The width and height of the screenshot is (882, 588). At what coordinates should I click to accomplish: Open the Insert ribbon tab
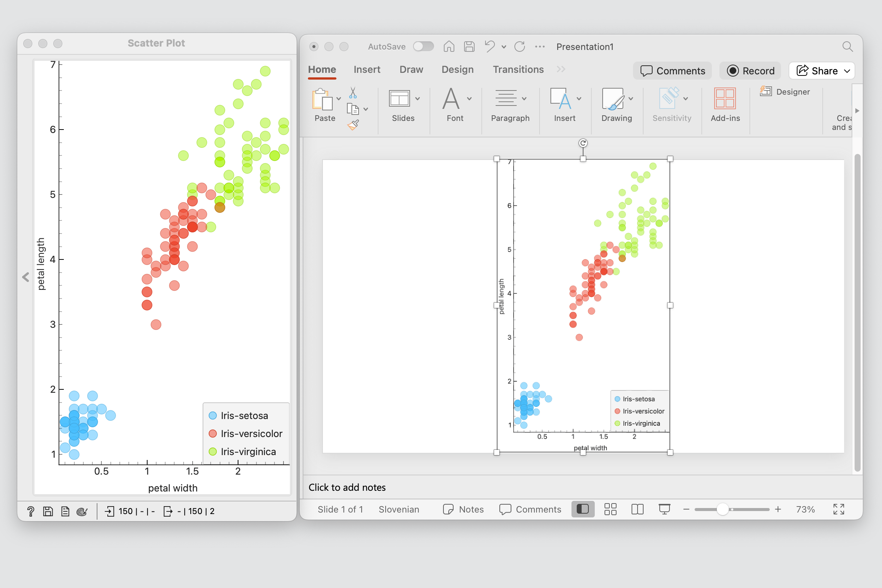366,69
